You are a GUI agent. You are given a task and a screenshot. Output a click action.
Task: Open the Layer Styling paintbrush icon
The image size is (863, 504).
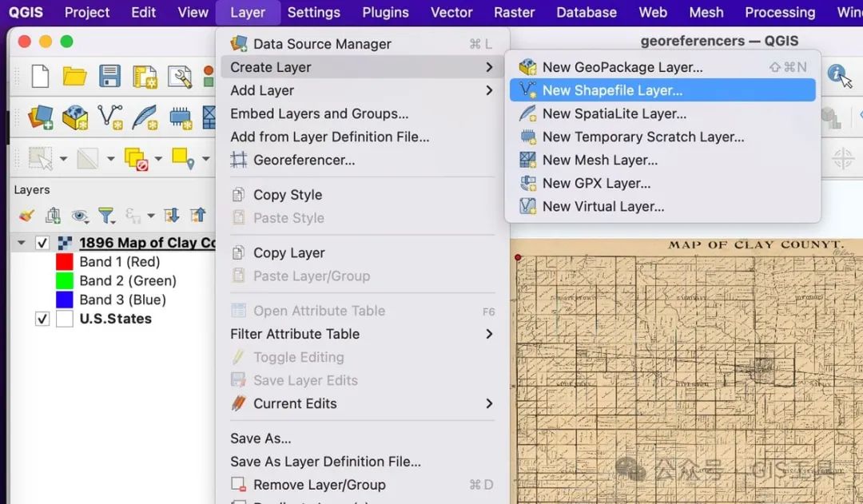26,215
